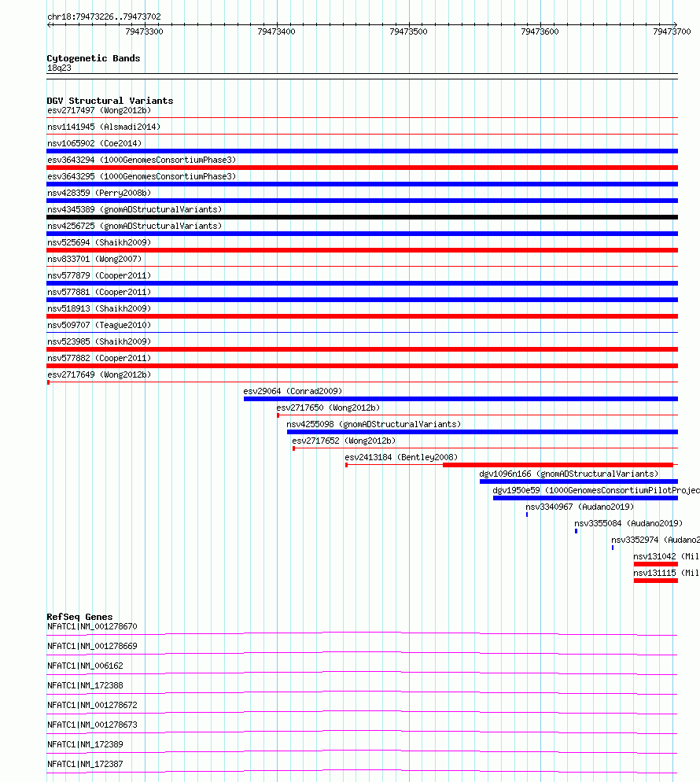Open the esv29064 (Conrad2009) variant label

[293, 391]
